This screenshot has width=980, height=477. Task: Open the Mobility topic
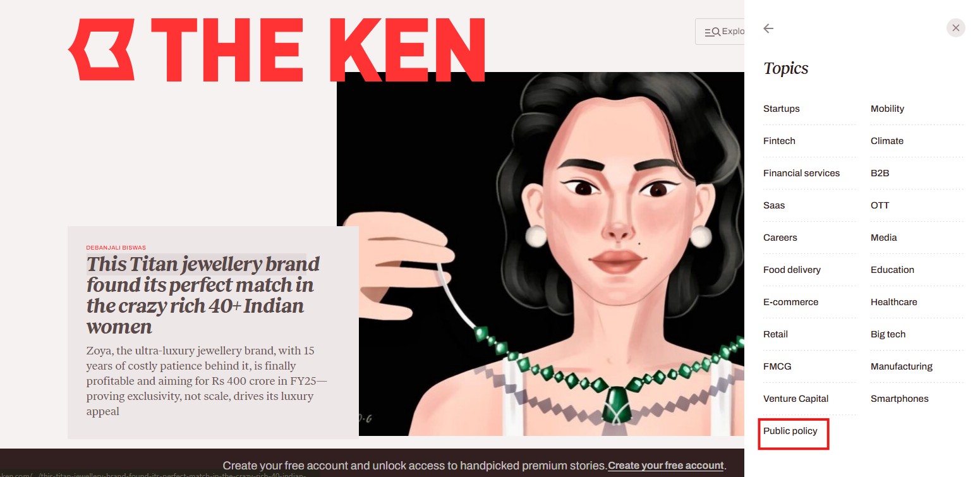(887, 109)
